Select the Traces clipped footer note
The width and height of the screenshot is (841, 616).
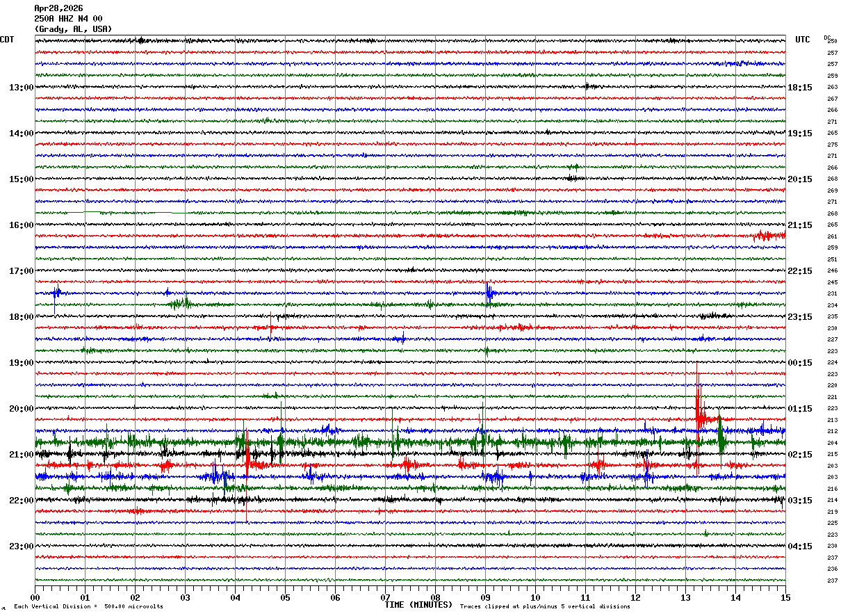(545, 606)
